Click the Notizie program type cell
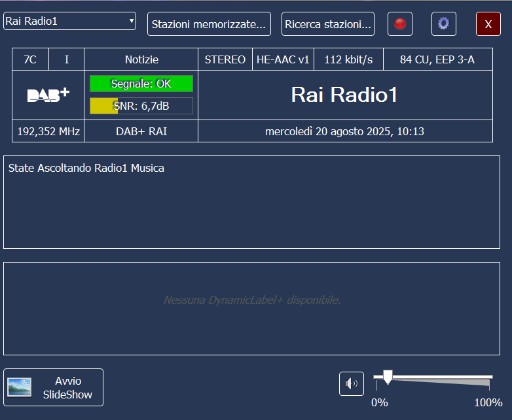This screenshot has width=512, height=420. (142, 59)
